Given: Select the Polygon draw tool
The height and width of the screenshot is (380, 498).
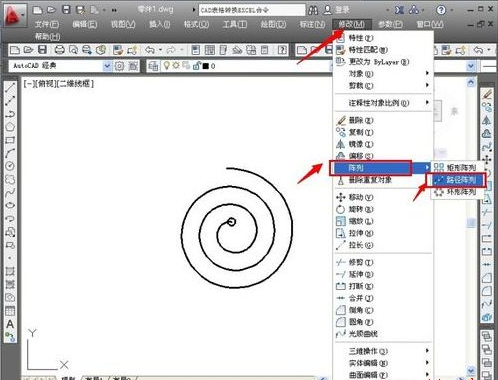Looking at the screenshot, I should coord(10,127).
